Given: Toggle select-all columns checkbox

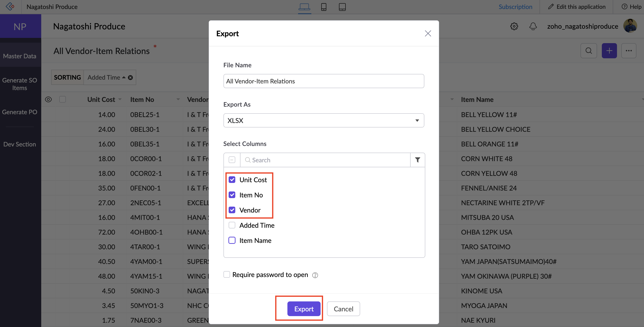Looking at the screenshot, I should 232,160.
